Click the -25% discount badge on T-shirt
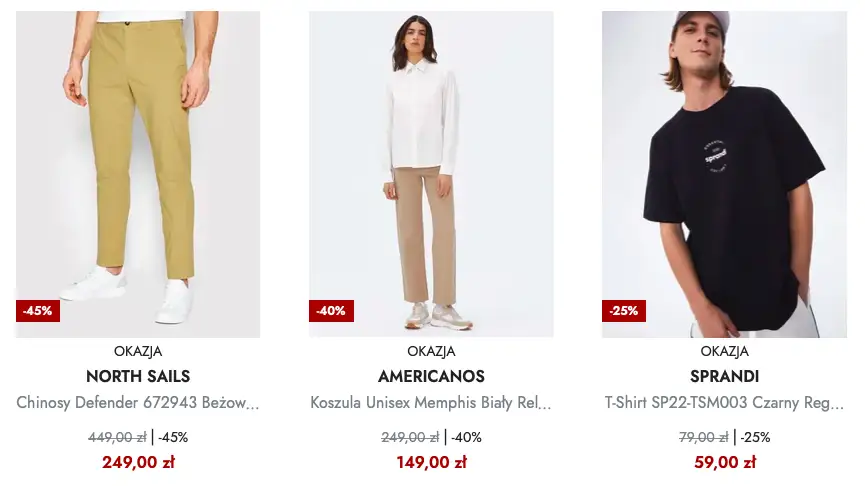865x486 pixels. 624,311
